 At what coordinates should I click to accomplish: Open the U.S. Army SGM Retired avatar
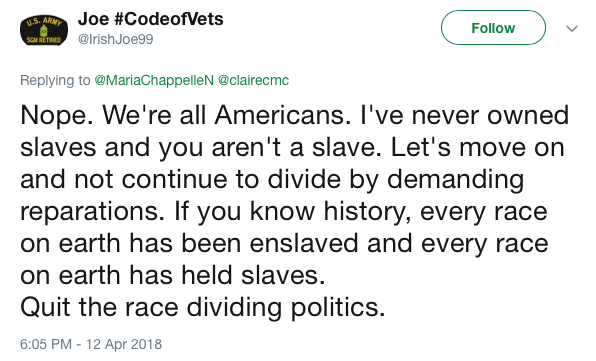click(44, 31)
